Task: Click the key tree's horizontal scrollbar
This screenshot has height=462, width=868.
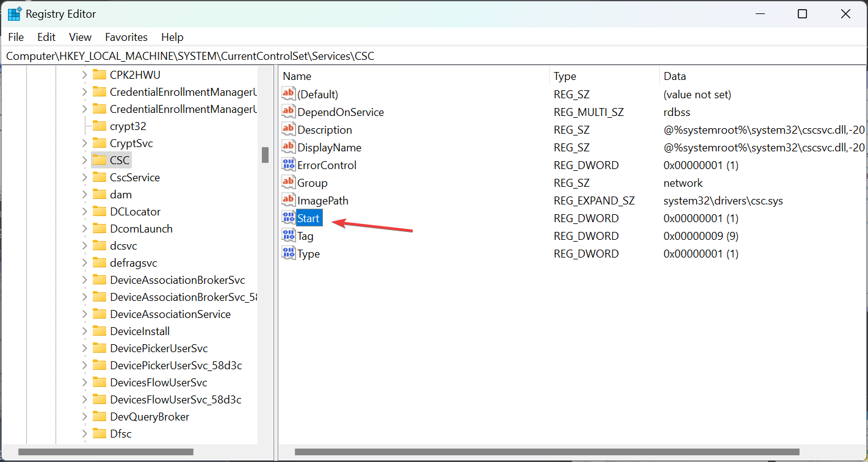Action: click(x=106, y=452)
